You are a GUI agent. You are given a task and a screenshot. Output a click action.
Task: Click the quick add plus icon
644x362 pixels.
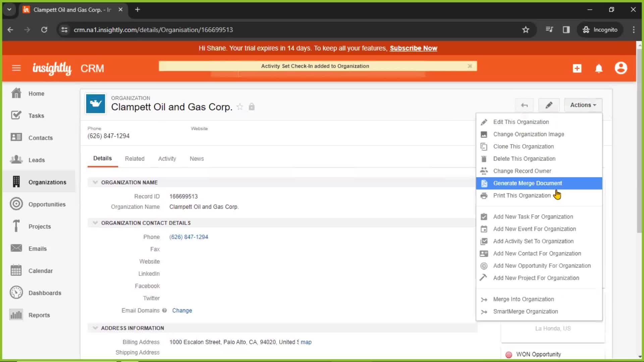577,68
